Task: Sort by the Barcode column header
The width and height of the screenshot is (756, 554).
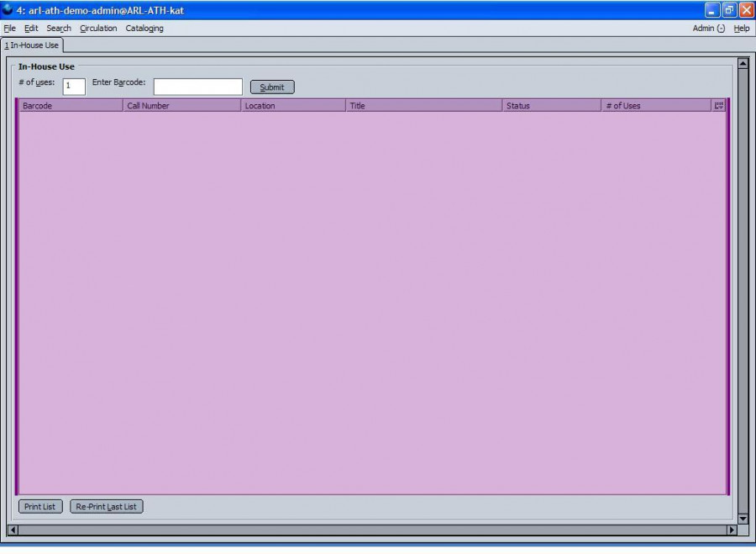Action: click(x=71, y=106)
